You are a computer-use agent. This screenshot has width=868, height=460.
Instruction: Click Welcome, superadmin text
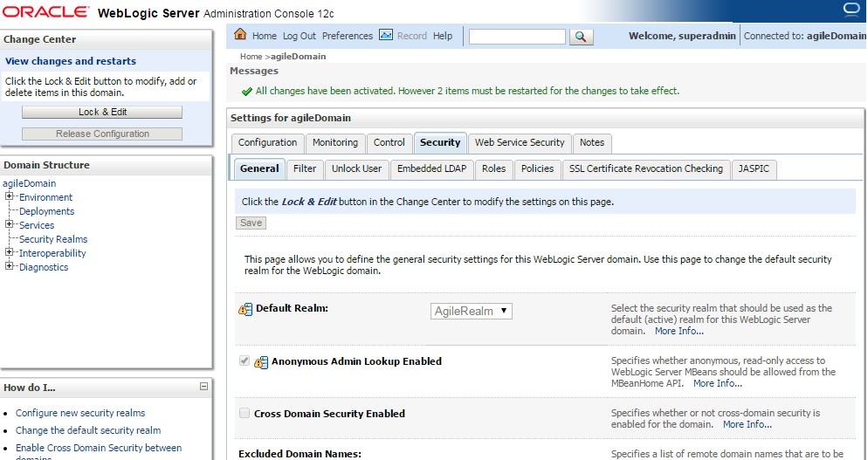coord(682,36)
